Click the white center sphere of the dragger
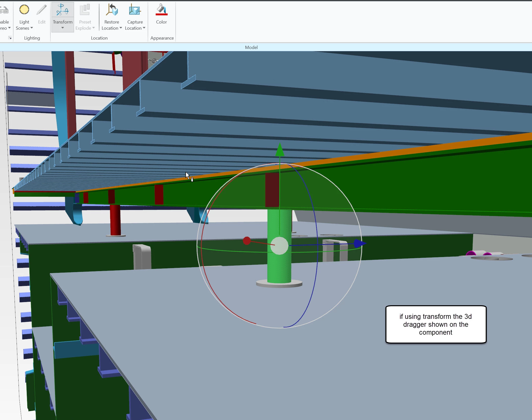532x420 pixels. click(x=279, y=246)
